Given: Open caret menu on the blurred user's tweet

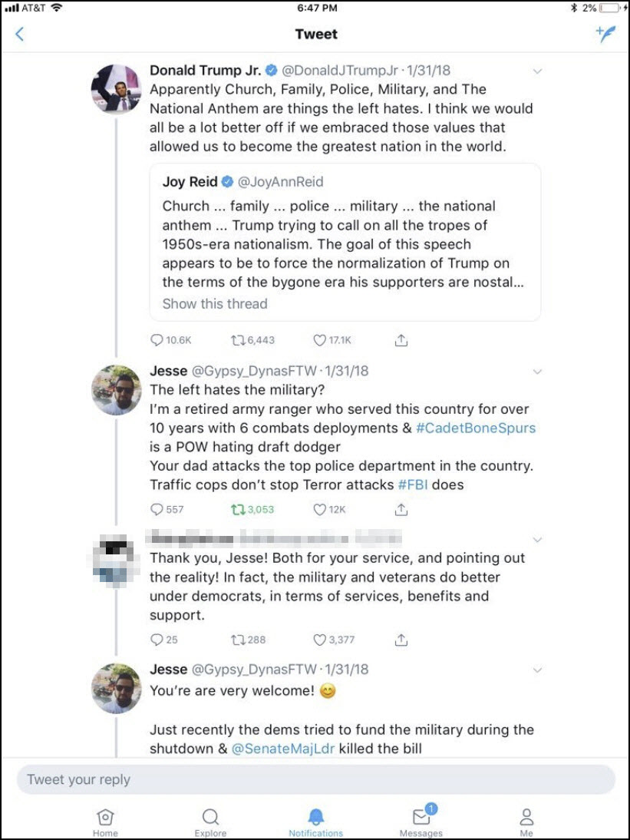Looking at the screenshot, I should pyautogui.click(x=537, y=539).
